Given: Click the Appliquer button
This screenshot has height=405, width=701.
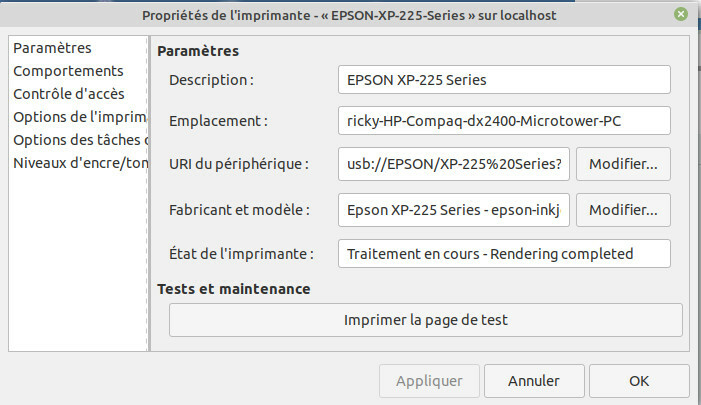Looking at the screenshot, I should [x=429, y=381].
